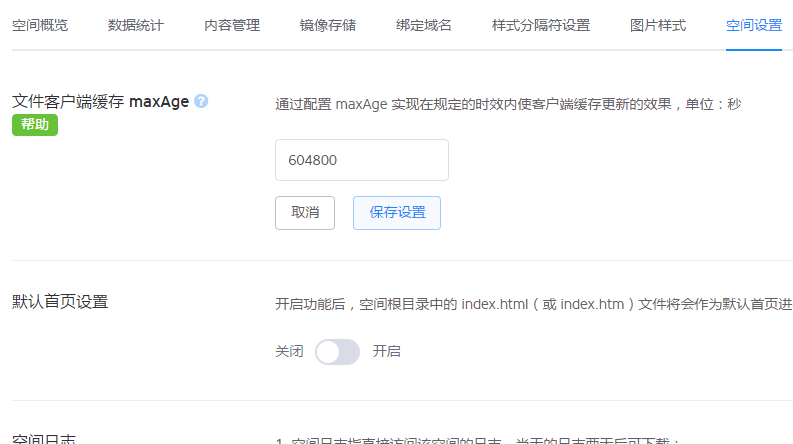Focus the maxAge input showing 604800
This screenshot has width=793, height=444.
(x=361, y=160)
